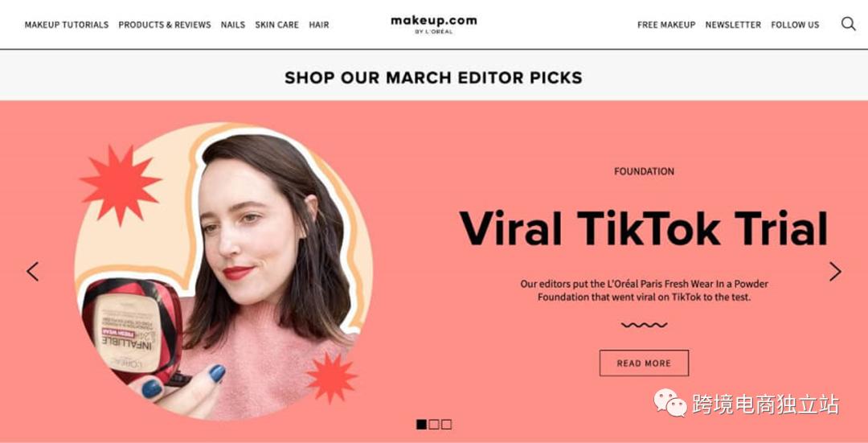Go to previous slide with left arrow
Screen dimensions: 868x443
tap(33, 271)
